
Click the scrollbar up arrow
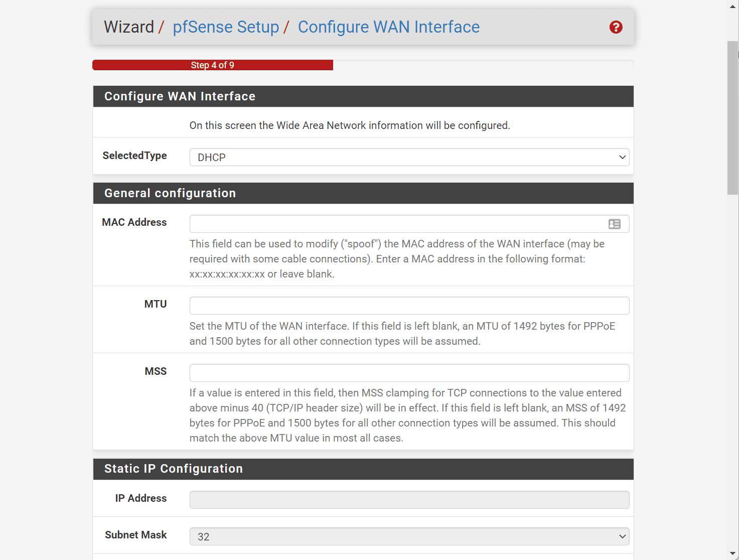point(733,5)
